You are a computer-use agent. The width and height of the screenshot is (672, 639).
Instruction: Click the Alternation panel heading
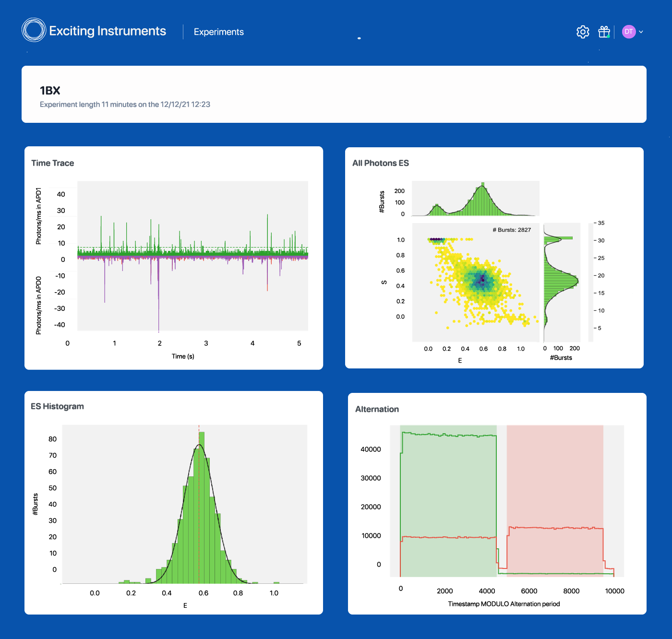377,409
